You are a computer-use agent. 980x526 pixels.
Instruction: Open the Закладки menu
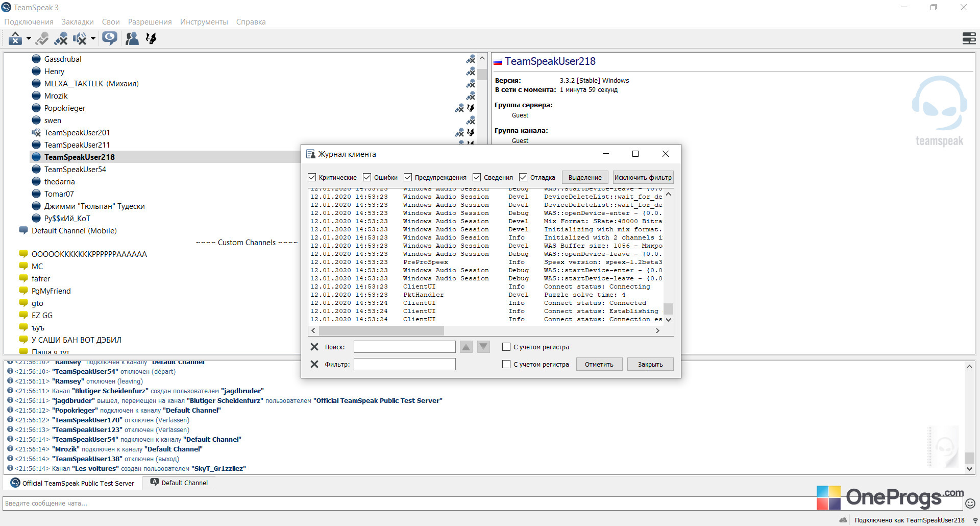click(78, 22)
